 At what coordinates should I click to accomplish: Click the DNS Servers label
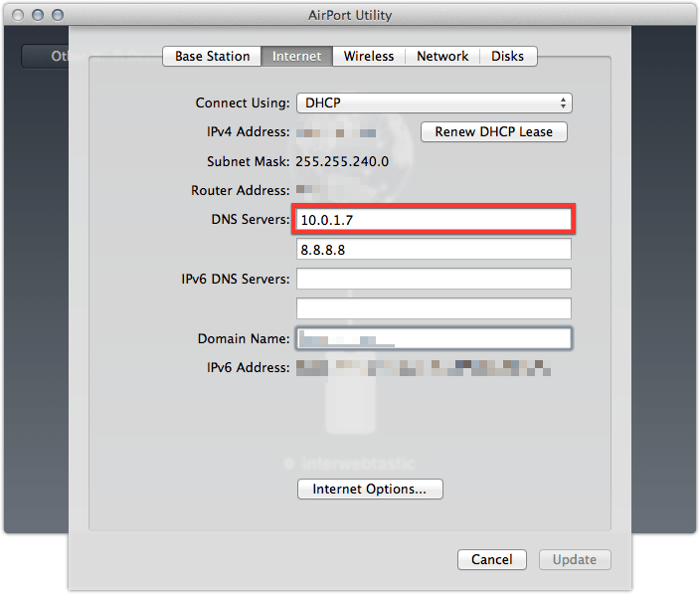point(251,219)
